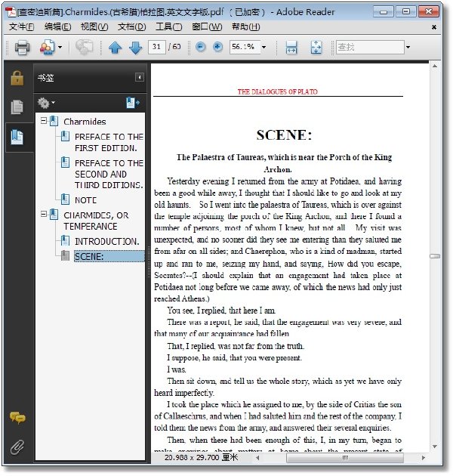453x476 pixels.
Task: Click the horizontal scrollbar thumb
Action: [345, 458]
